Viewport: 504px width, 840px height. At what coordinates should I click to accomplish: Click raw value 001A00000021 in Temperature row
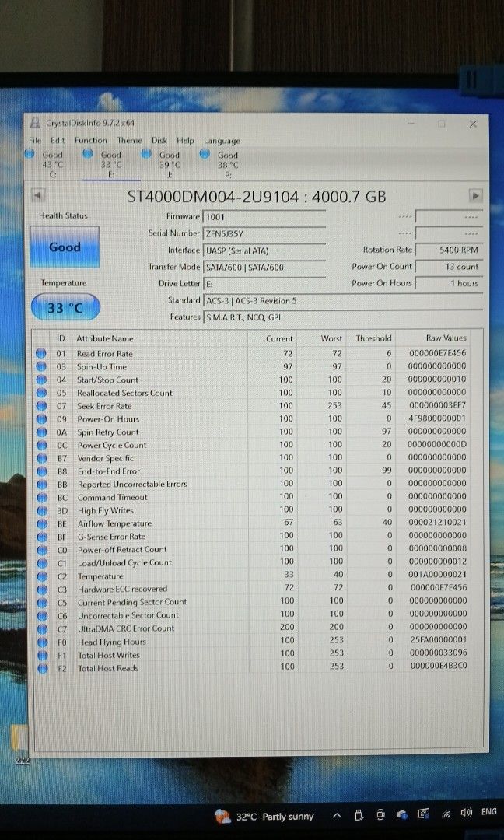(437, 576)
